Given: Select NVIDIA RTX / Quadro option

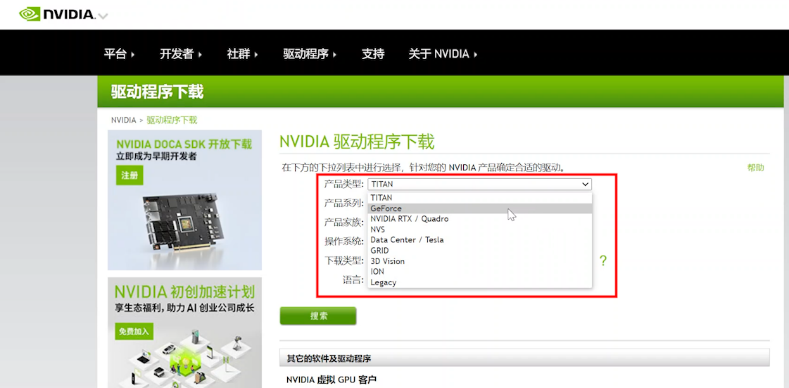Looking at the screenshot, I should pos(480,219).
